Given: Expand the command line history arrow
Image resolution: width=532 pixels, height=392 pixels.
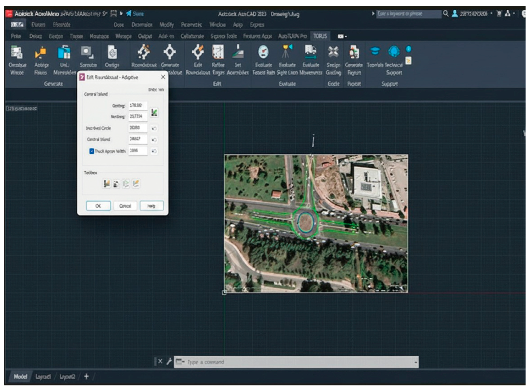Looking at the screenshot, I should click(416, 362).
